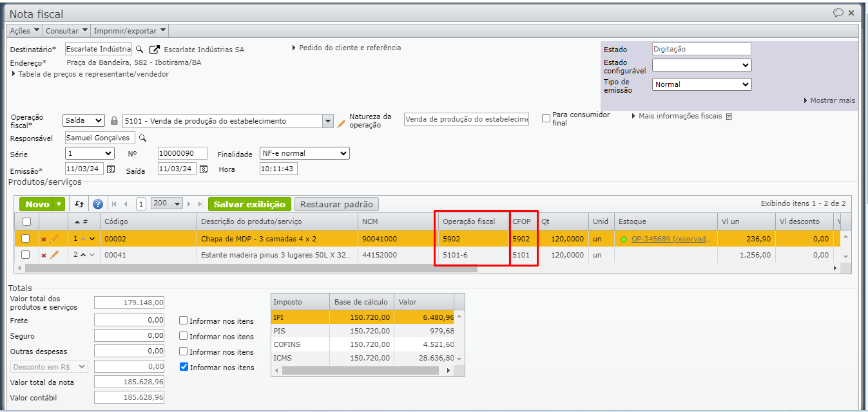Check Informar nos itens for Seguro
This screenshot has height=412, width=868.
click(x=184, y=336)
